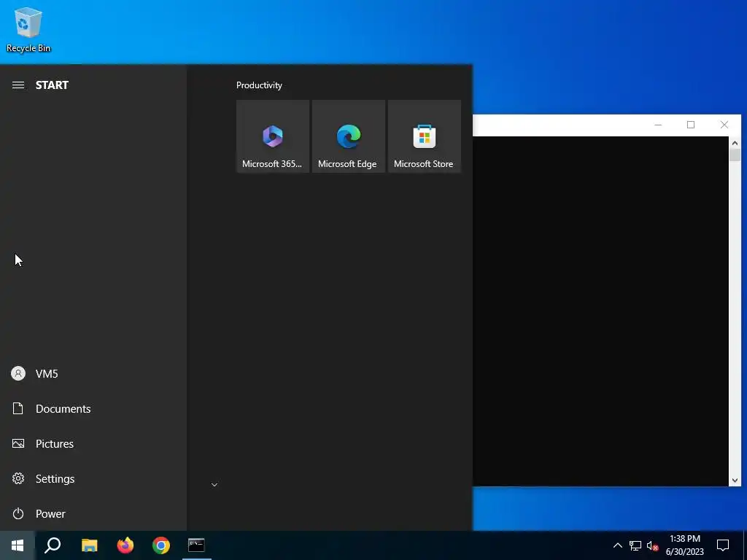Open the Microsoft 365 tile
This screenshot has height=560, width=747.
[273, 136]
